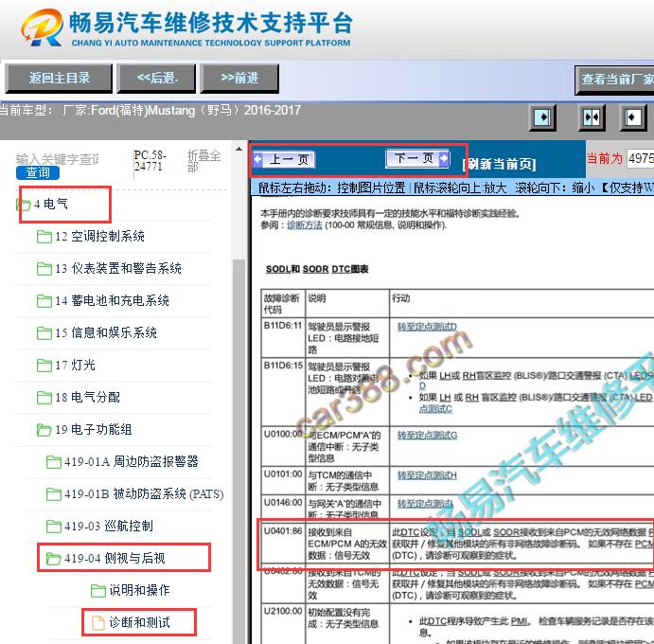Viewport: 654px width, 644px height.
Task: Open 419-01B 被动防盗系统 (PATS) folder
Action: tap(144, 493)
